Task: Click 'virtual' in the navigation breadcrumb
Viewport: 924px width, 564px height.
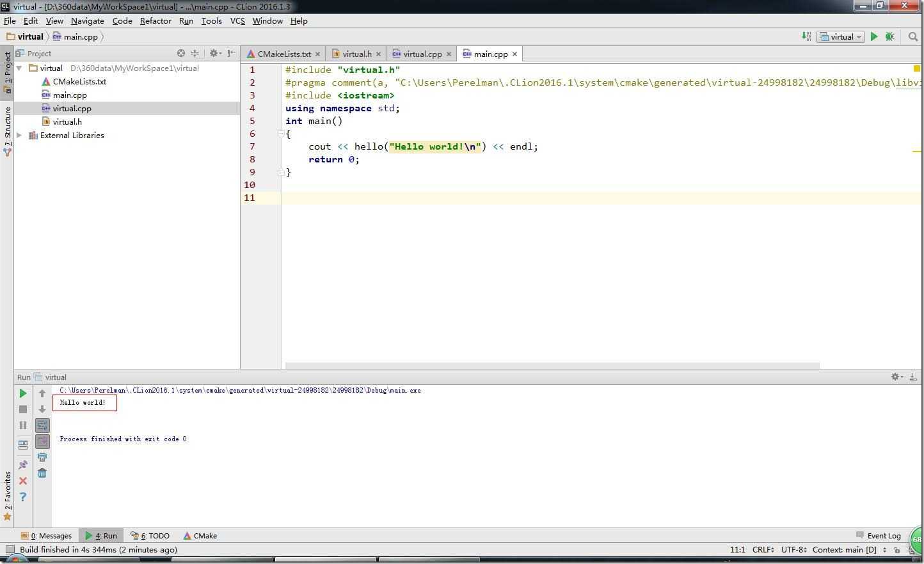Action: click(x=24, y=36)
